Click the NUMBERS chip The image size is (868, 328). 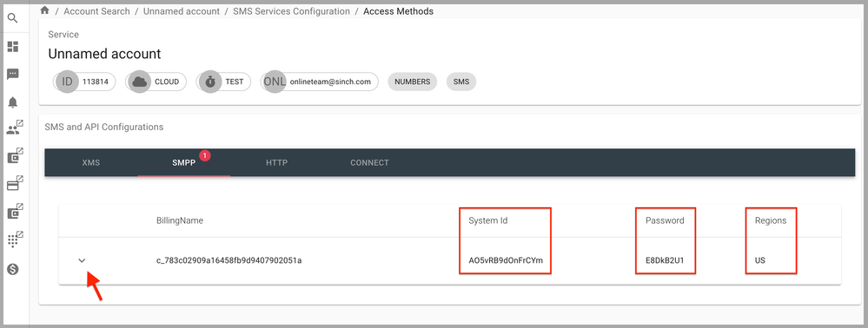coord(413,82)
